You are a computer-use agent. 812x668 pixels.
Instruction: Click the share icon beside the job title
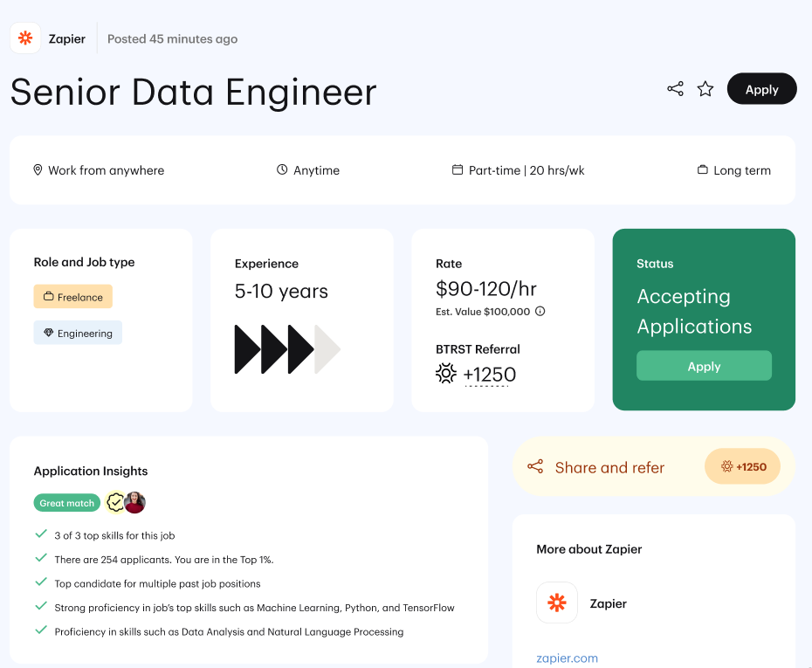(x=675, y=89)
